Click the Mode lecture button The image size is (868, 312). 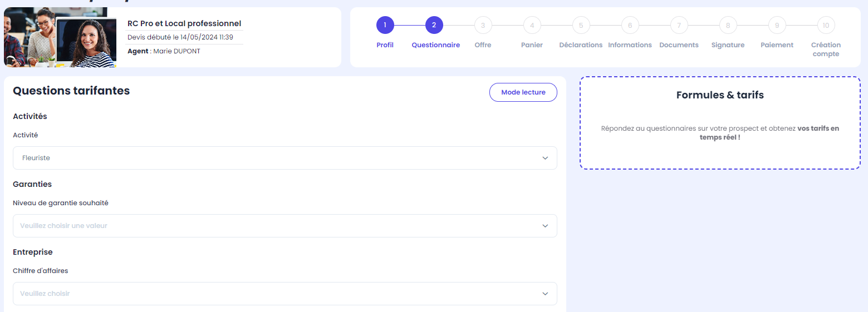click(x=523, y=92)
